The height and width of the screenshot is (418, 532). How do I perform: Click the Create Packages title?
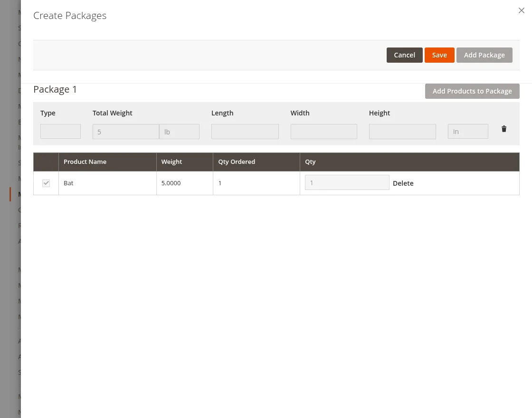coord(70,16)
